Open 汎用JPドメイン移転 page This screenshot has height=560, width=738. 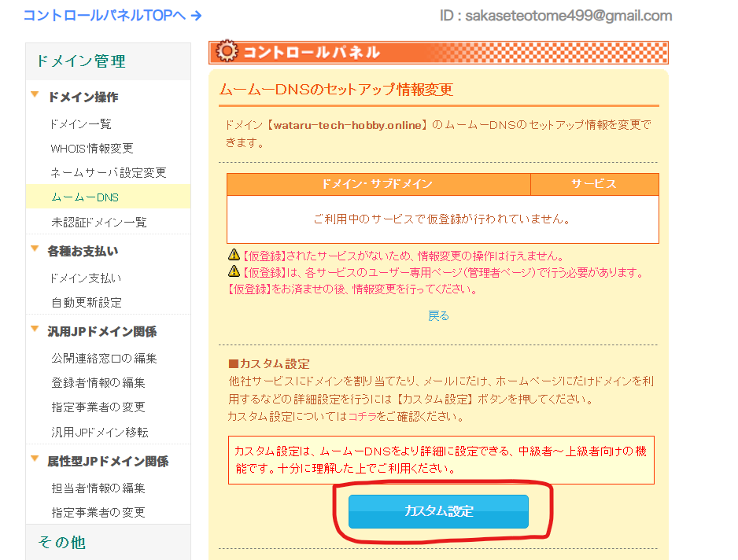pyautogui.click(x=99, y=433)
